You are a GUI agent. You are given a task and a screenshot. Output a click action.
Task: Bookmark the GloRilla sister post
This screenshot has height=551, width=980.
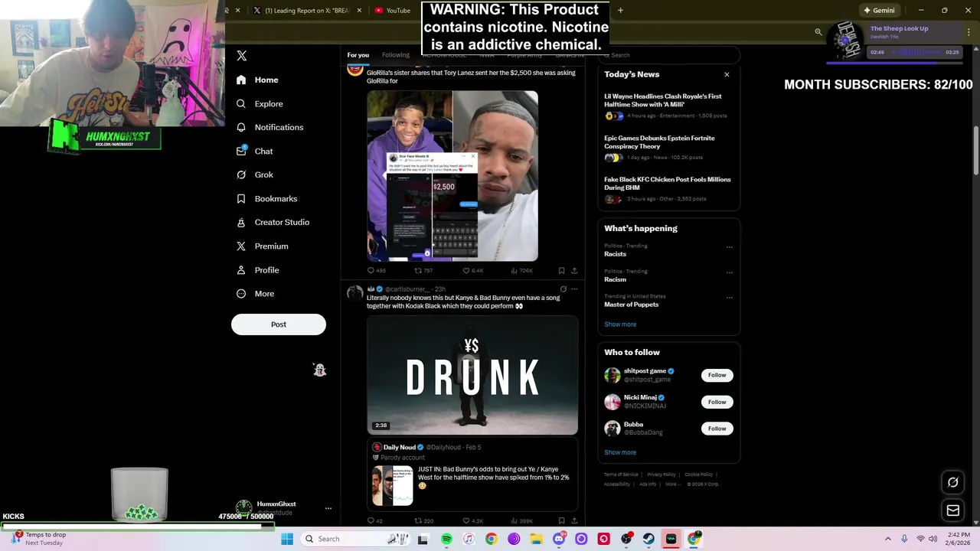pyautogui.click(x=561, y=270)
